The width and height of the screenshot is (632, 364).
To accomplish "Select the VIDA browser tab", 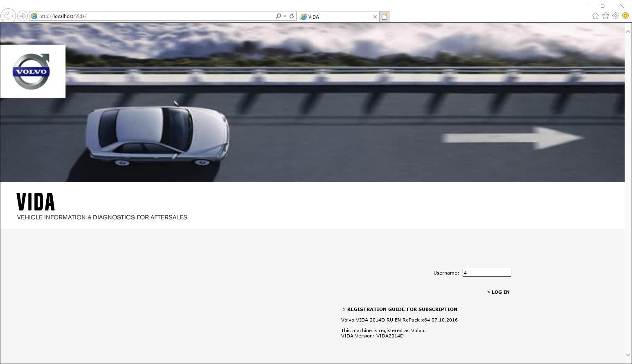I will tap(338, 17).
